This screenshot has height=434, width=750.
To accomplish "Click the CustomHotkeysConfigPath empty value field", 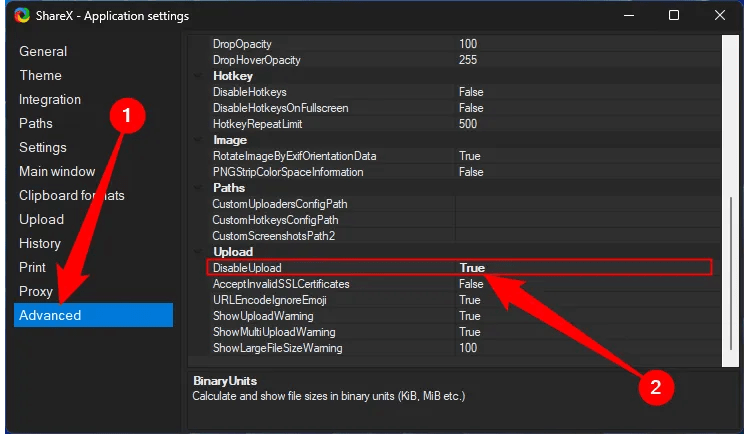I will (588, 220).
